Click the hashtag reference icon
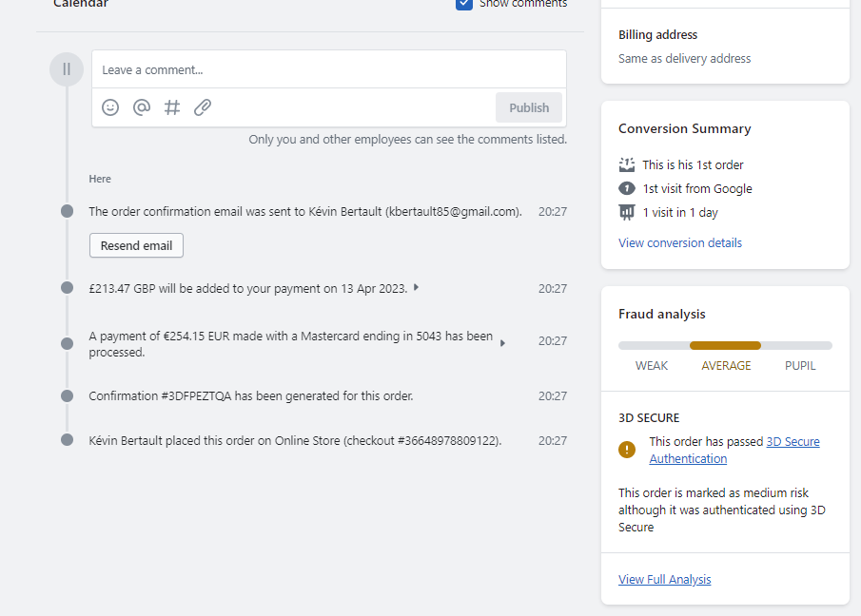 click(172, 107)
